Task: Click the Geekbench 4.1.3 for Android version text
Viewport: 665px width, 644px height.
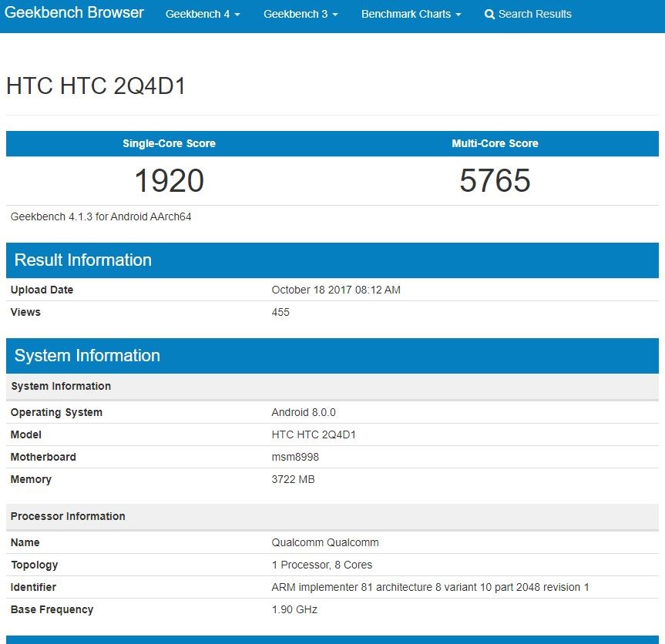Action: pos(101,217)
